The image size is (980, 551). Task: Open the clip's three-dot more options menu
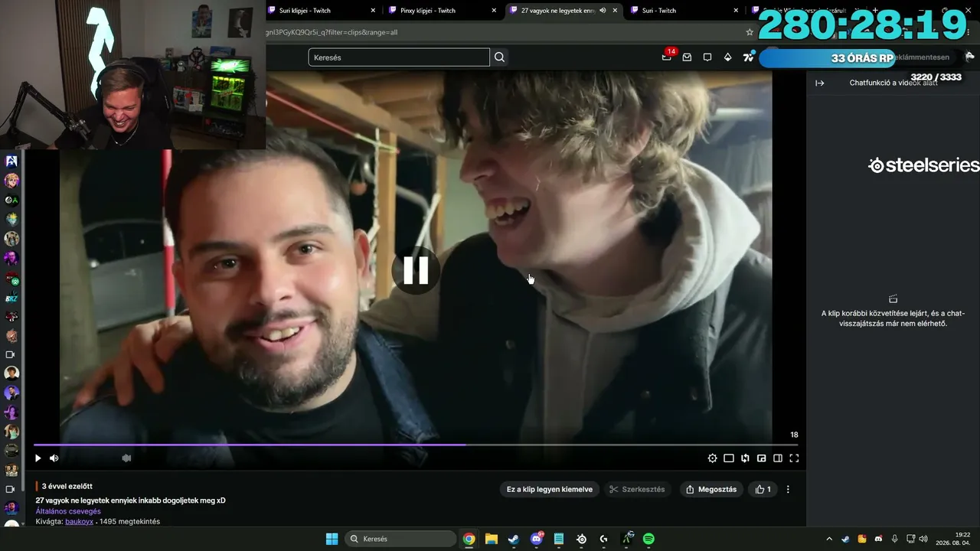pos(788,489)
